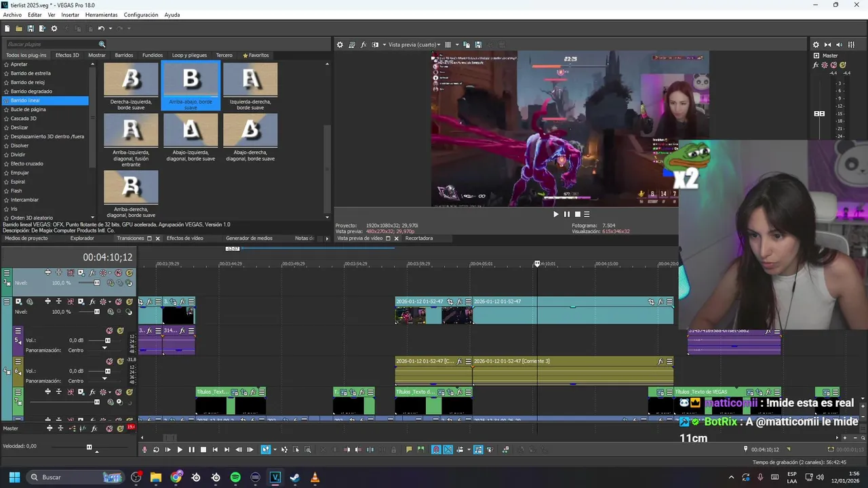Image resolution: width=868 pixels, height=488 pixels.
Task: Open preview properties gear icon above video preview
Action: [340, 45]
